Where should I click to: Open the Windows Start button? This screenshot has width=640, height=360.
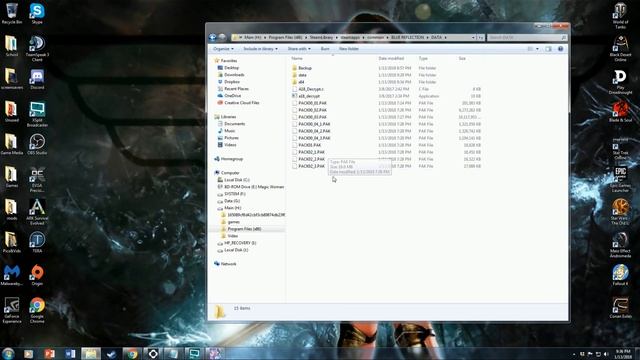pyautogui.click(x=8, y=353)
